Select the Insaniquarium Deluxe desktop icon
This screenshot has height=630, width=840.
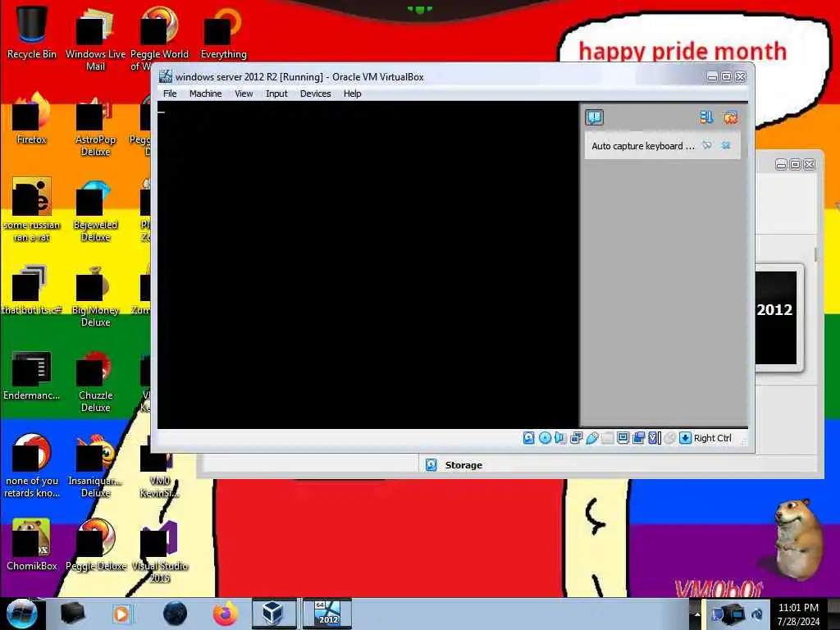pyautogui.click(x=95, y=467)
